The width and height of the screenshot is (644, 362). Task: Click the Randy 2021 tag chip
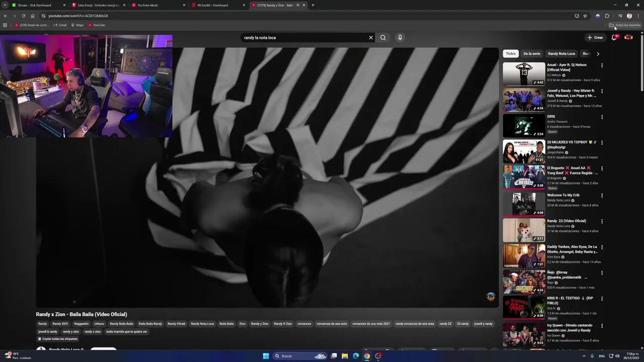[x=60, y=324]
